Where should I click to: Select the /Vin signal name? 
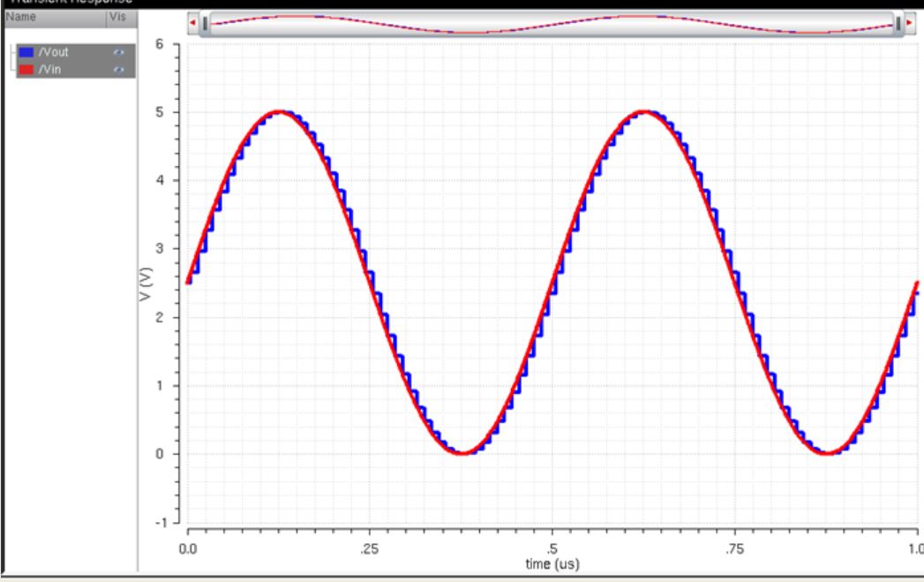pos(50,70)
